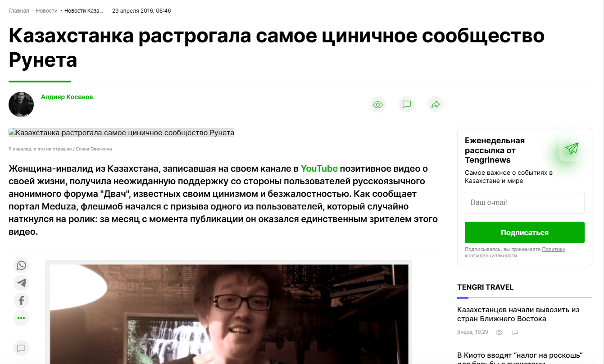Expand more sharing options with three-dots icon

21,318
